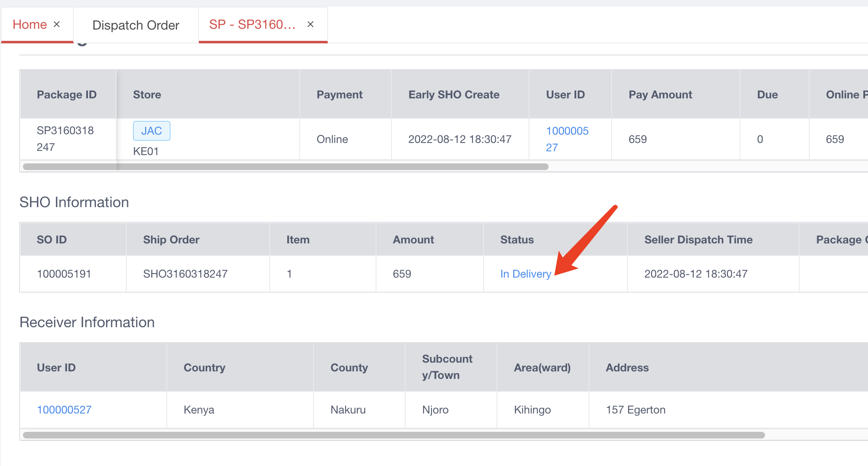Image resolution: width=868 pixels, height=466 pixels.
Task: Open the In Delivery status link
Action: (x=525, y=274)
